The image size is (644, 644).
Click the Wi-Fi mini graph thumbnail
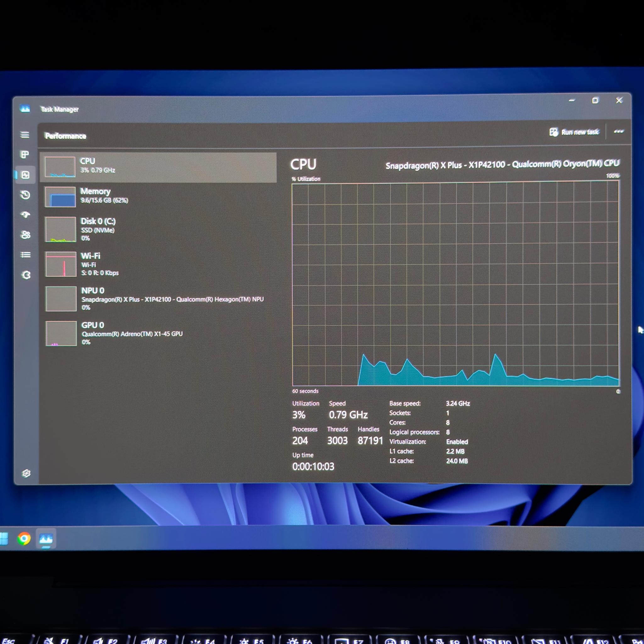click(x=61, y=264)
